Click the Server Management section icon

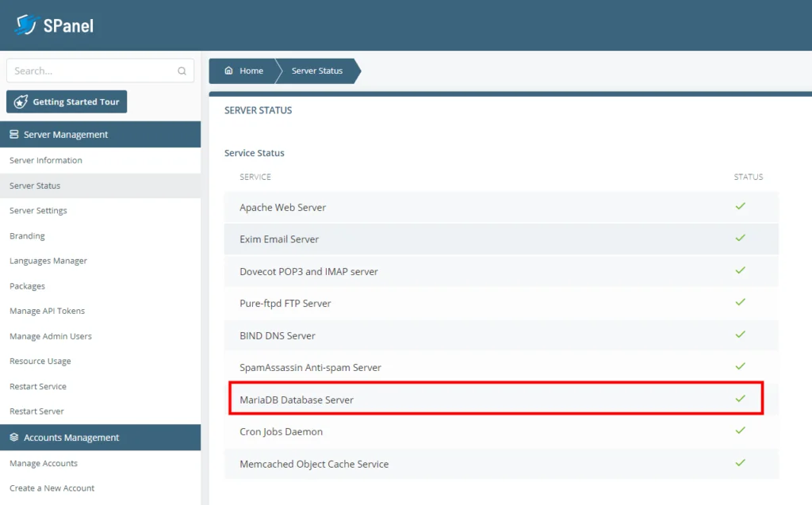(15, 134)
